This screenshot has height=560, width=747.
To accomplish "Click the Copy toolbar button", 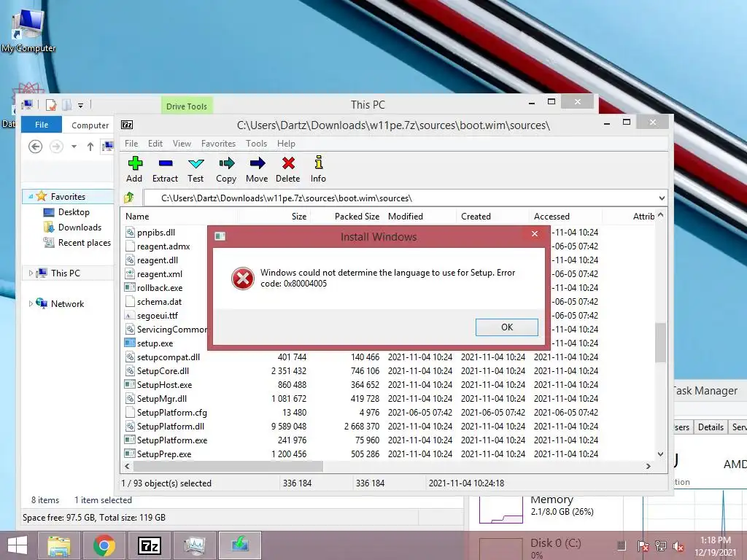I will [226, 169].
